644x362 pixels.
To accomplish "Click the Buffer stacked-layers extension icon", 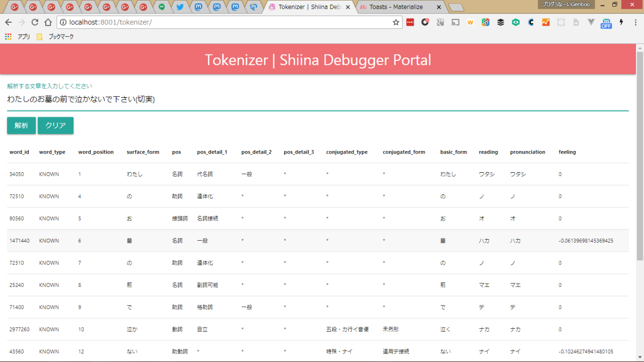I will click(501, 22).
